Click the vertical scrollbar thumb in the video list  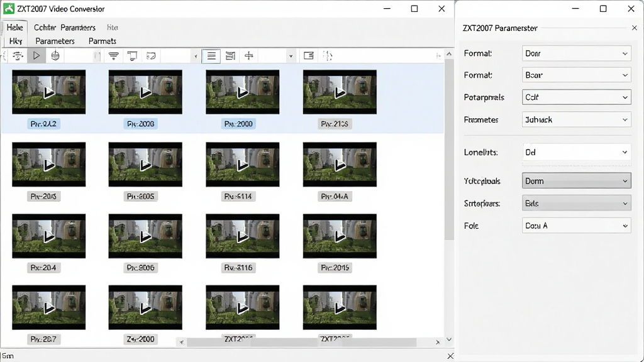(449, 150)
